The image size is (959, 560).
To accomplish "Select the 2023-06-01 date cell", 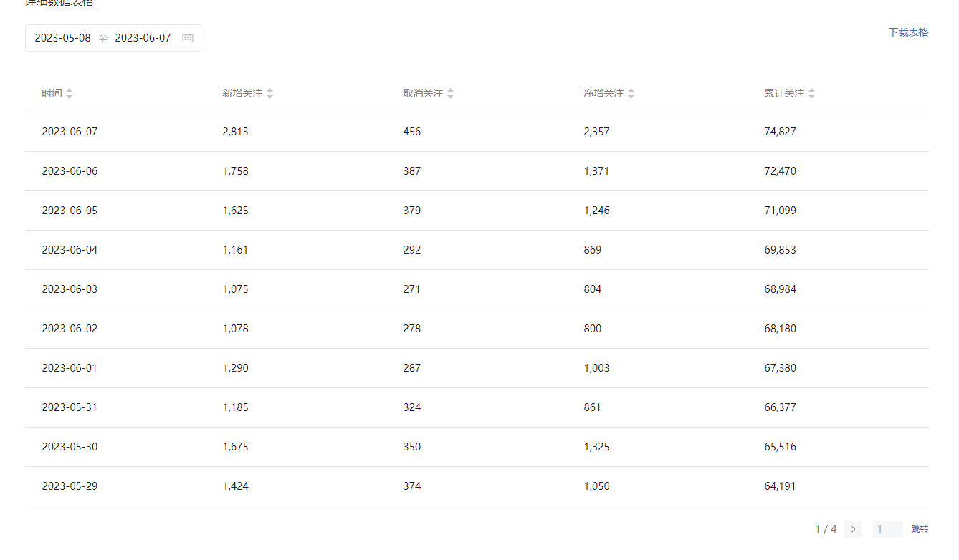I will (x=70, y=368).
